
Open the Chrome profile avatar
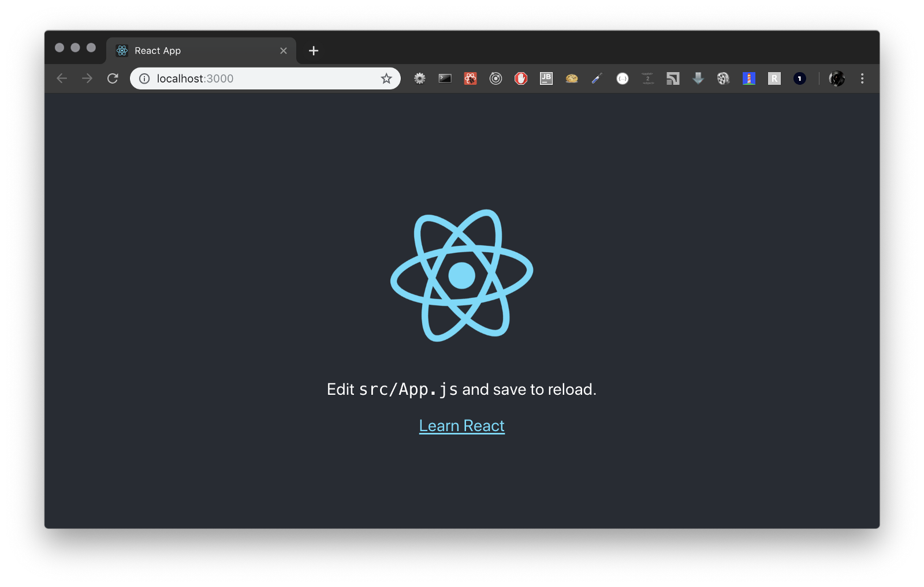[x=837, y=78]
